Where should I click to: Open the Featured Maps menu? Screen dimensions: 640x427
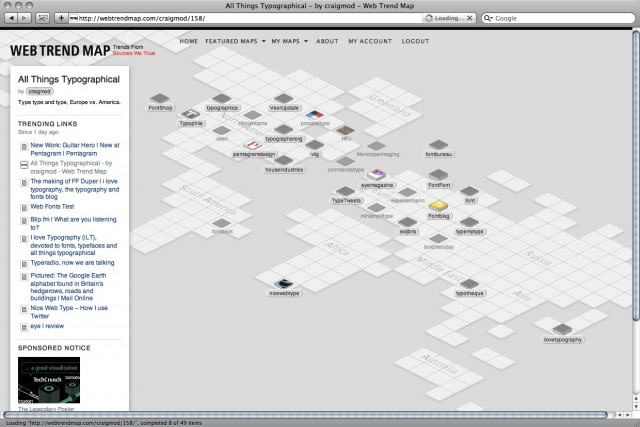pyautogui.click(x=231, y=41)
